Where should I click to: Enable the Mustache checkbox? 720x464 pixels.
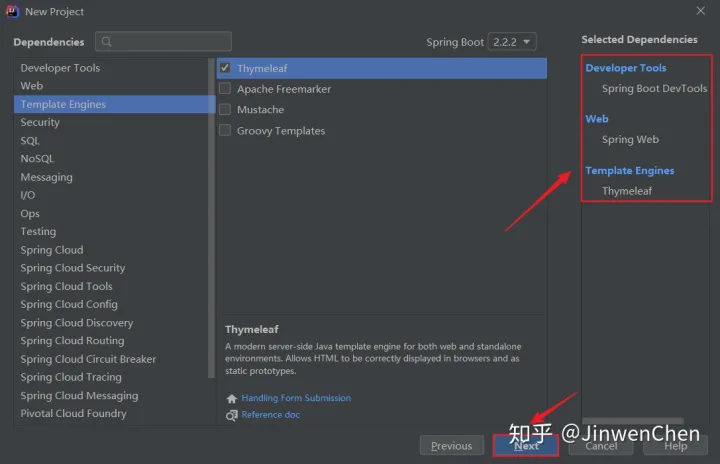[225, 109]
